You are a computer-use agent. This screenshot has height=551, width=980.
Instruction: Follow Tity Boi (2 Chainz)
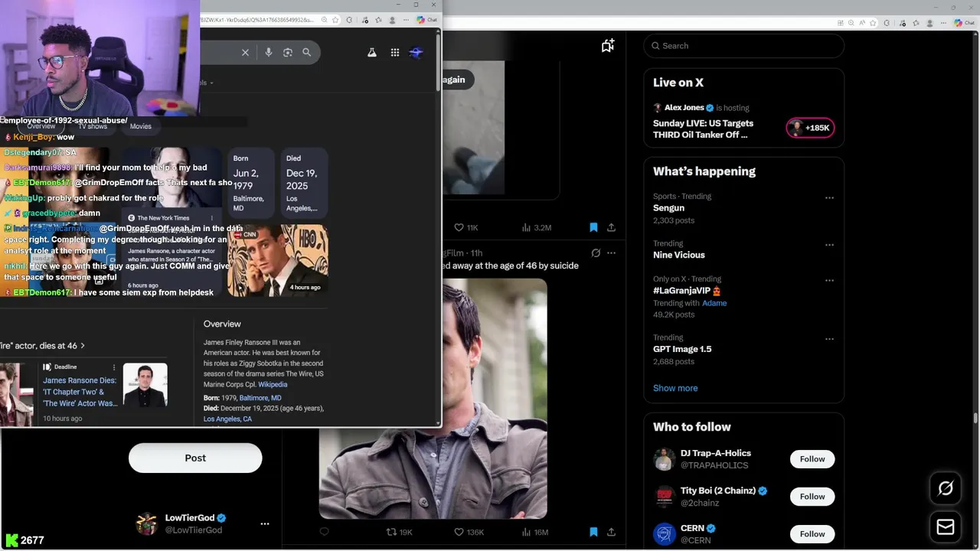click(812, 497)
